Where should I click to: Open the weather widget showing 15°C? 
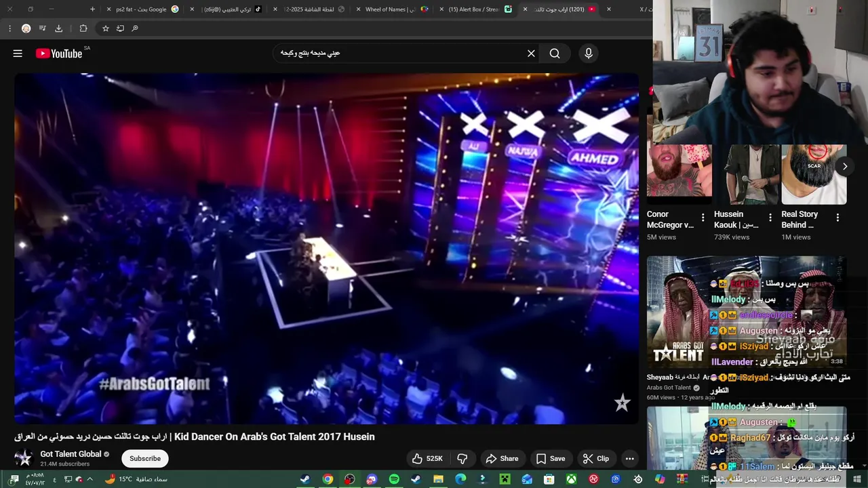[x=136, y=479]
